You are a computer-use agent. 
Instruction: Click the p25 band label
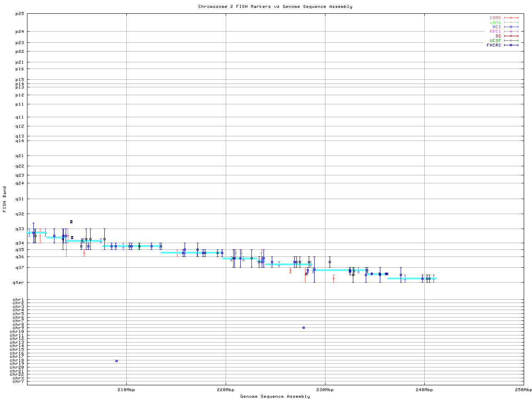[x=20, y=14]
